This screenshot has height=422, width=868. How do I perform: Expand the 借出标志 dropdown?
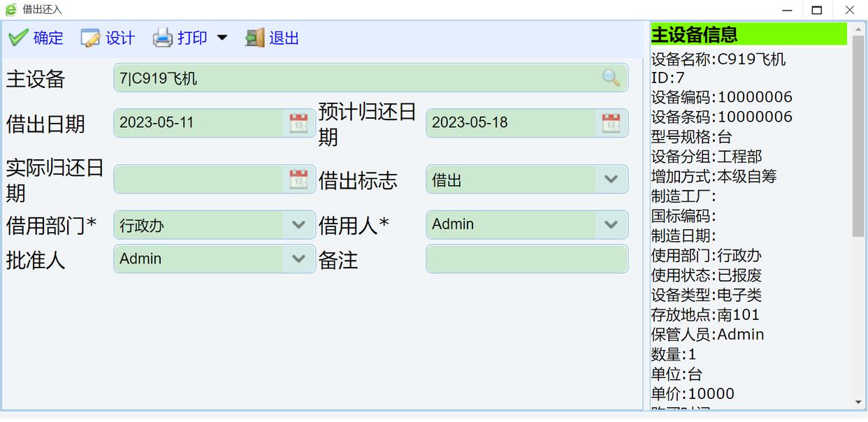(x=611, y=180)
